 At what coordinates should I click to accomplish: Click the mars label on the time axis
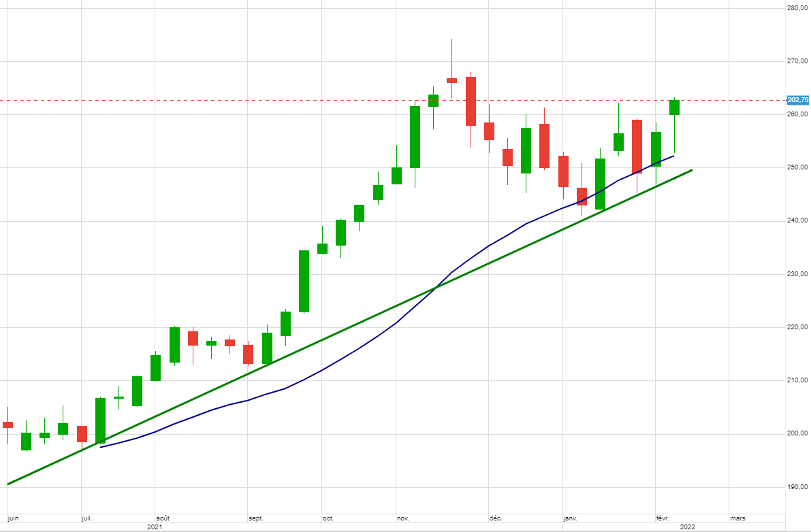[x=737, y=518]
